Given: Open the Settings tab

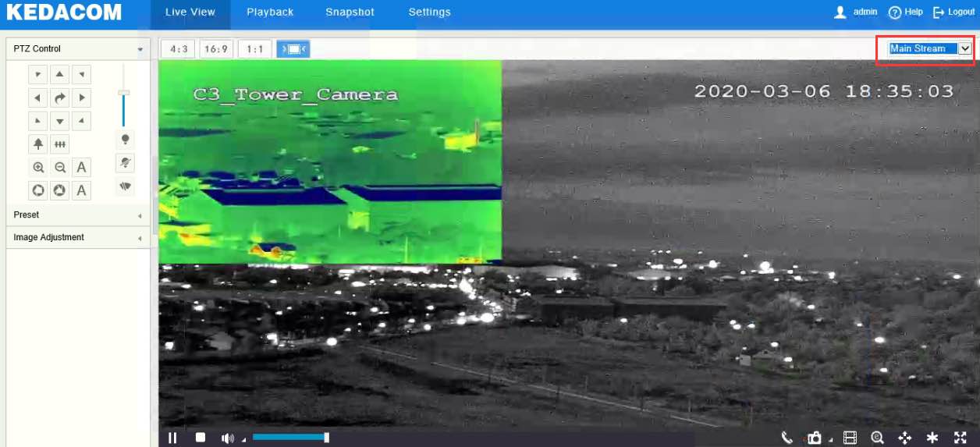Looking at the screenshot, I should 429,12.
